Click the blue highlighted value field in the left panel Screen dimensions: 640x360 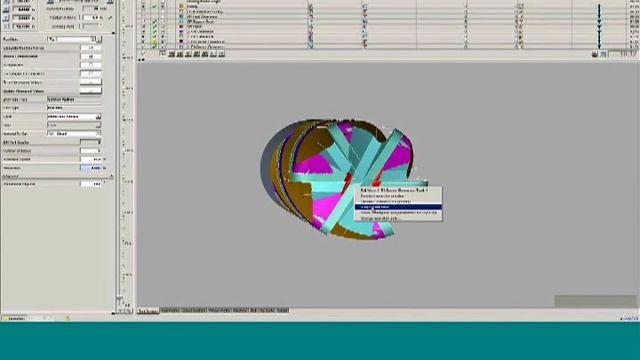(91, 168)
